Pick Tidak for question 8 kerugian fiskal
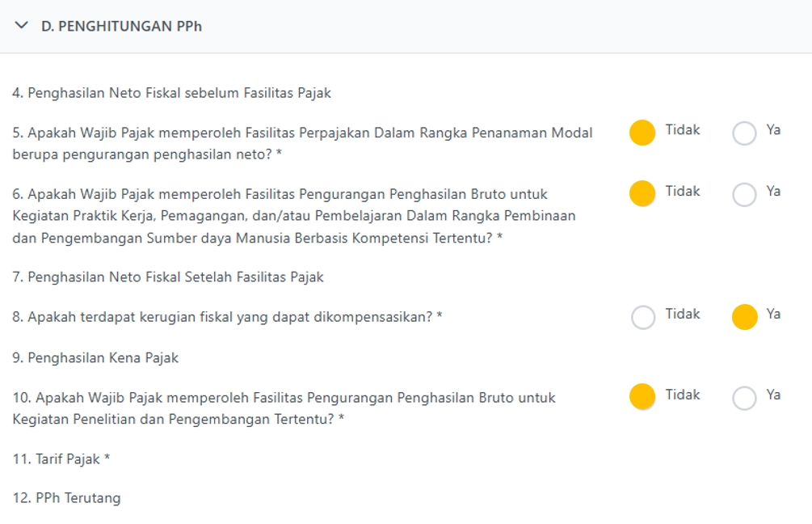 [642, 317]
